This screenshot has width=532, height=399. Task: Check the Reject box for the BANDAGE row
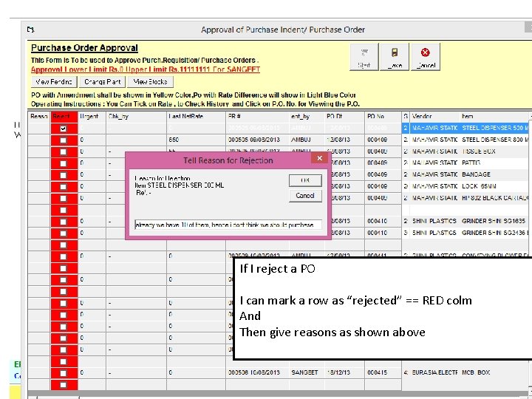pyautogui.click(x=63, y=175)
